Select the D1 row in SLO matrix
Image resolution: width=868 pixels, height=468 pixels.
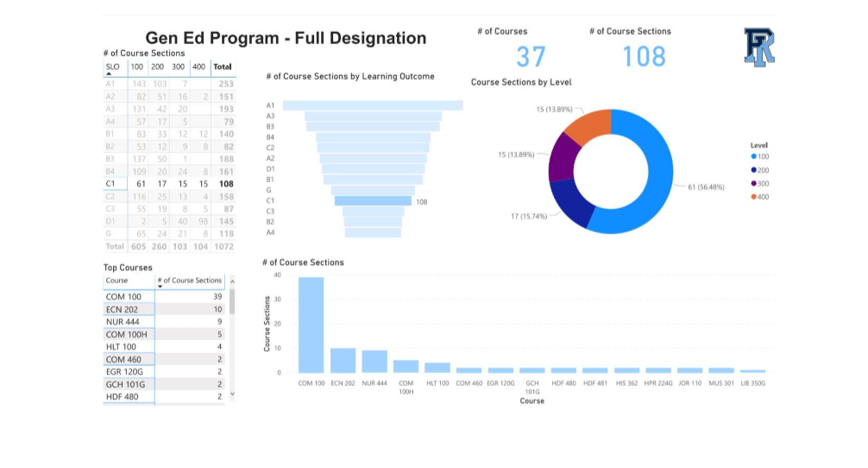click(x=110, y=221)
